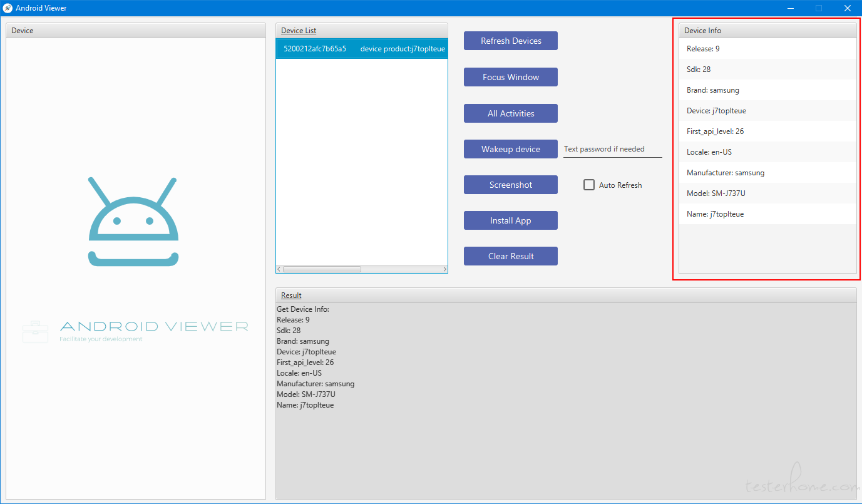The width and height of the screenshot is (862, 504).
Task: Select 'Manufacturer: samsung' in Device Info
Action: pyautogui.click(x=767, y=173)
